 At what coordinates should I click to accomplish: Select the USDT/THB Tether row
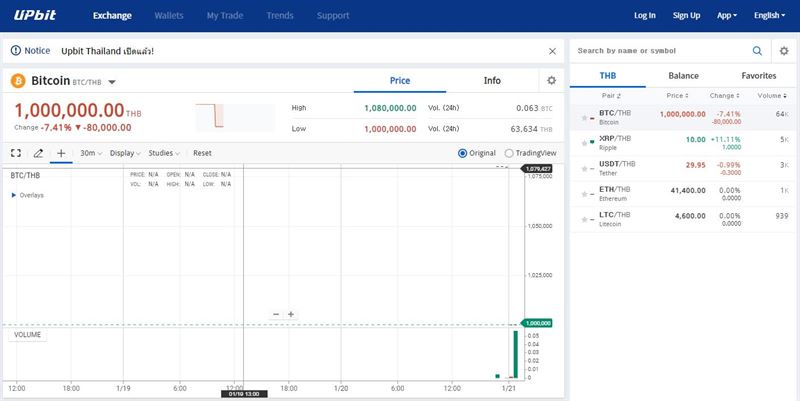click(x=683, y=169)
